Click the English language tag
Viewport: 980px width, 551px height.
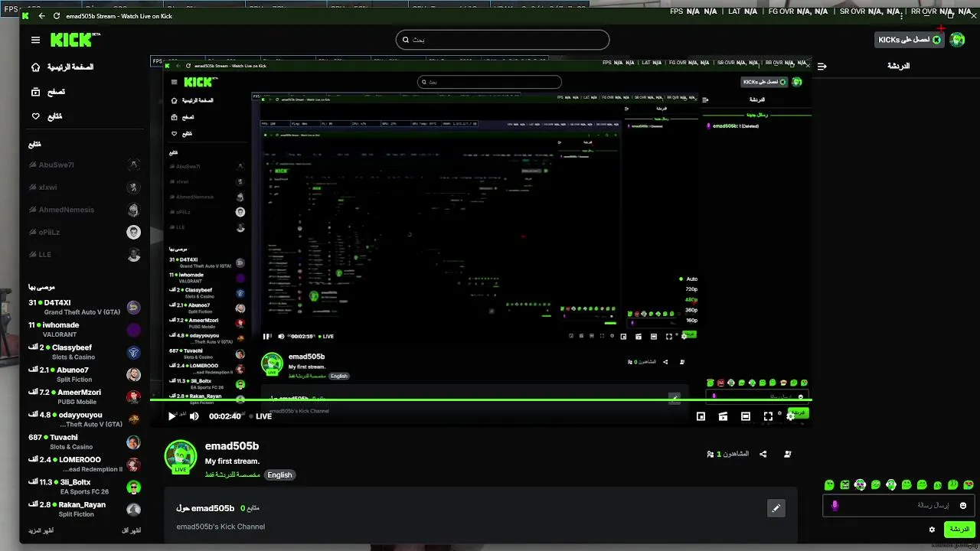tap(279, 474)
